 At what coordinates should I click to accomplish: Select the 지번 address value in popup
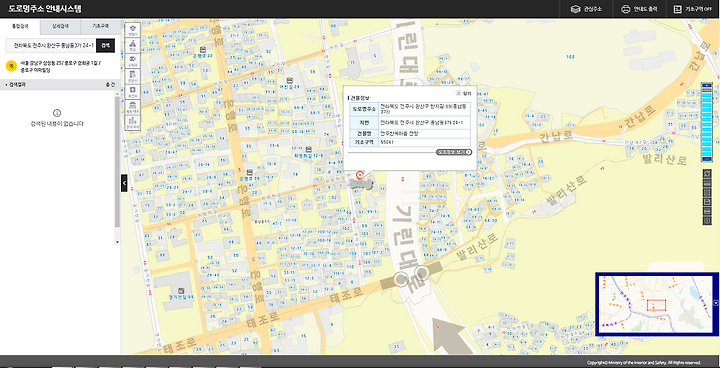pos(422,123)
